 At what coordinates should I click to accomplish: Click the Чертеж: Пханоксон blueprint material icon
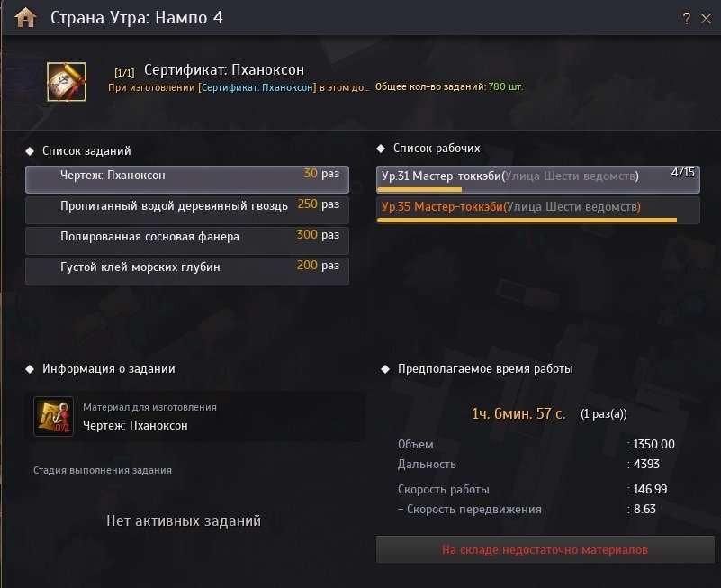(53, 417)
